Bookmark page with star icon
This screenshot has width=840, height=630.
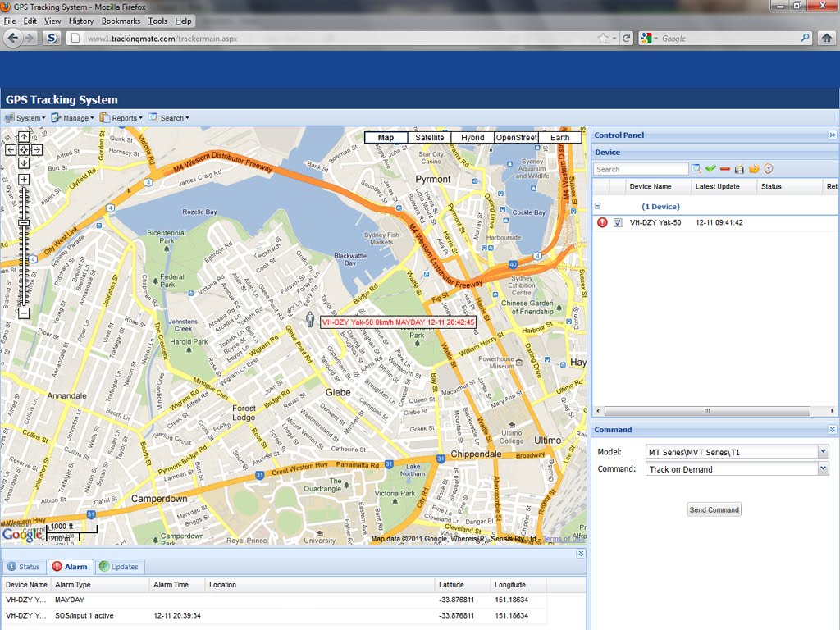603,38
